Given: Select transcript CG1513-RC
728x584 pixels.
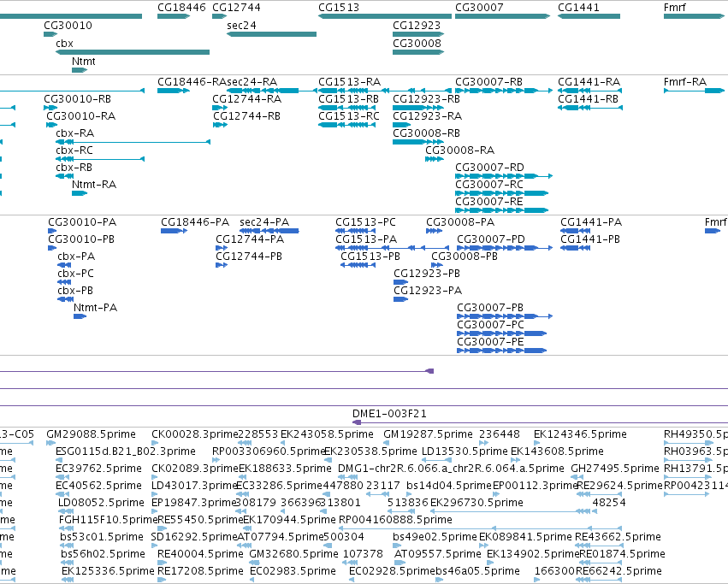Looking at the screenshot, I should 349,116.
